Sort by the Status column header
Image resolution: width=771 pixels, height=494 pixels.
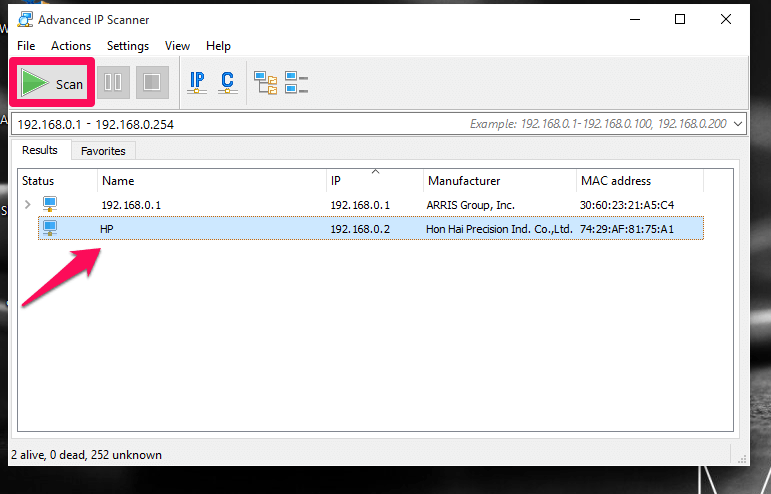click(x=58, y=181)
